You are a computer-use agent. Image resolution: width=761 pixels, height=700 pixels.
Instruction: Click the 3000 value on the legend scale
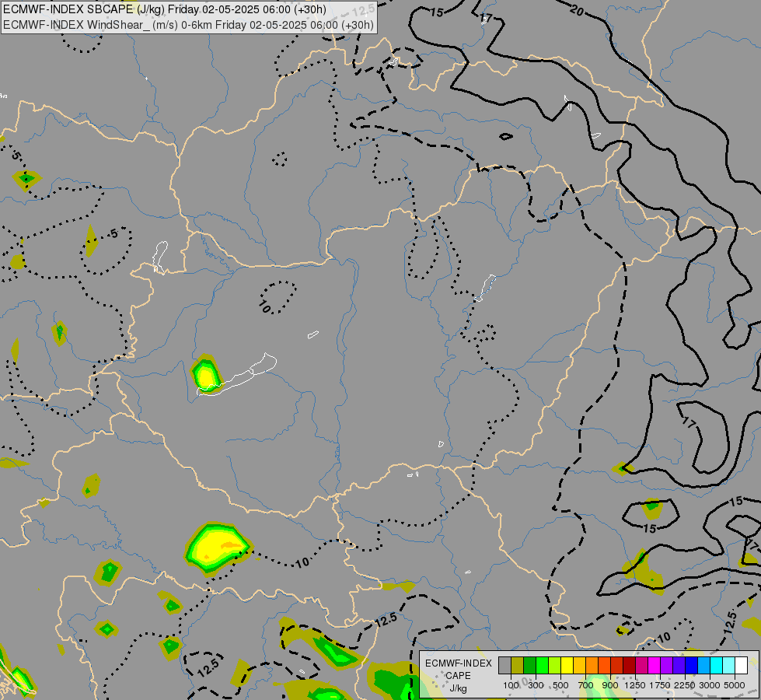click(x=710, y=685)
